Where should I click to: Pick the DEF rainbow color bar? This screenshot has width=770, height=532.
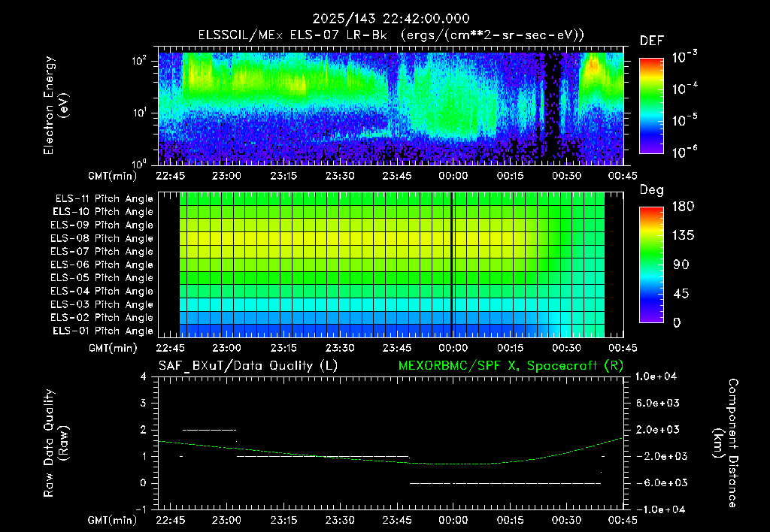(x=651, y=106)
